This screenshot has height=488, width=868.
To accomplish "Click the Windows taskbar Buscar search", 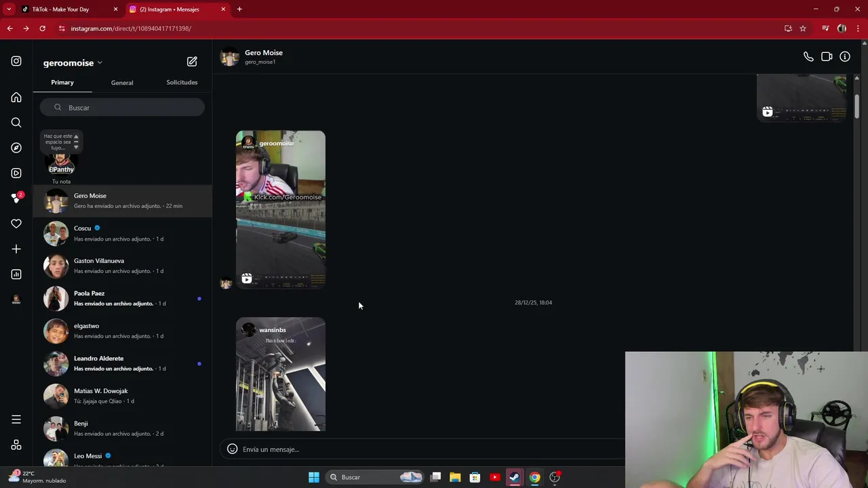I will (x=376, y=477).
